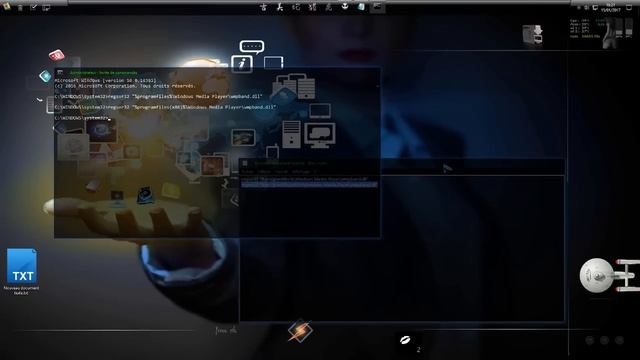Open the computer download icon near top right

(533, 36)
